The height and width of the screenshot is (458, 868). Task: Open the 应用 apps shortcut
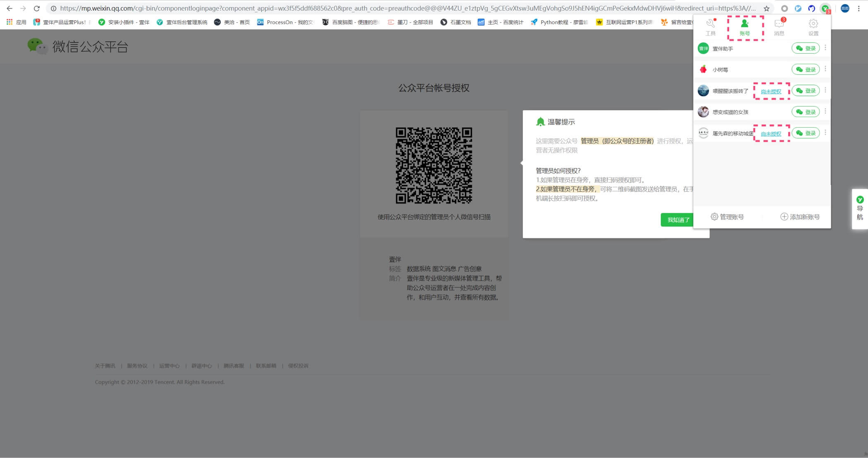point(16,22)
